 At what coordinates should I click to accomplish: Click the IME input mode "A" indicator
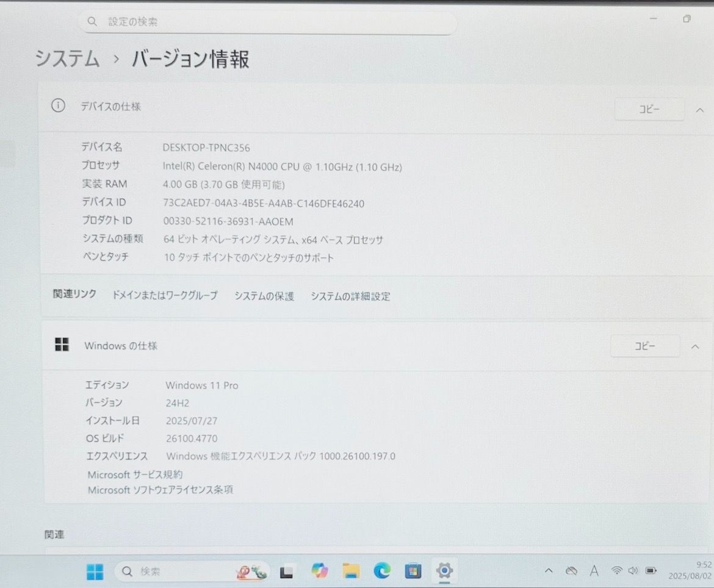tap(594, 571)
